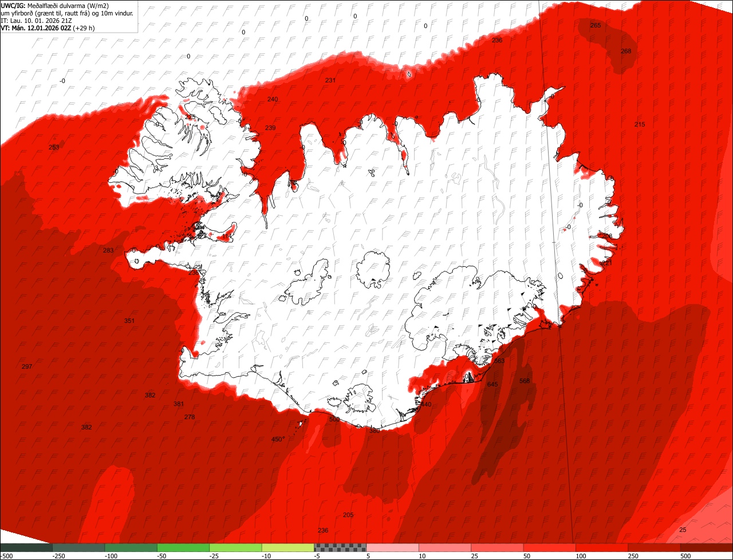
Task: Select the -25 scale label
Action: 215,556
